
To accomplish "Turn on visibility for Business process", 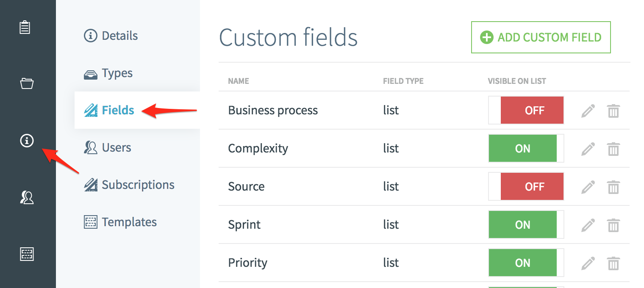I will click(x=526, y=111).
